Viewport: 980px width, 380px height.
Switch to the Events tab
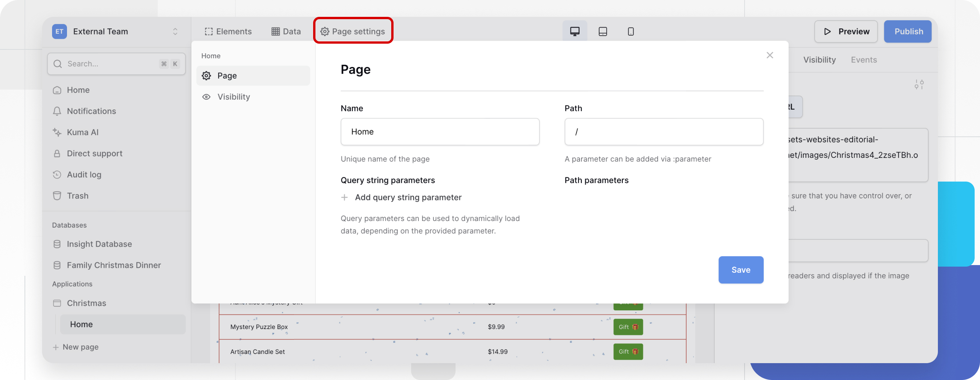[864, 60]
